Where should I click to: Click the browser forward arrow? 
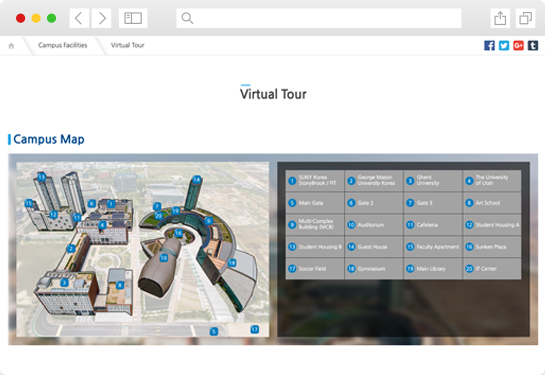[x=101, y=18]
